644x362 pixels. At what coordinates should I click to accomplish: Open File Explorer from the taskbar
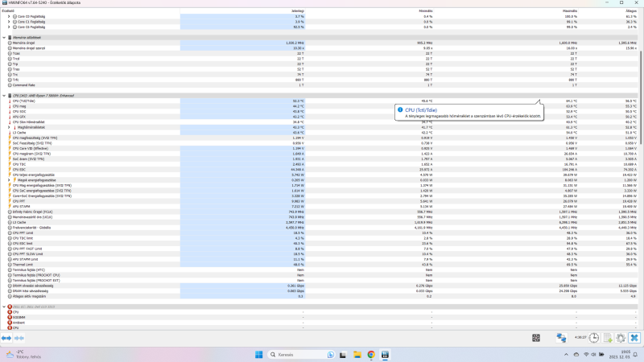[x=357, y=355]
